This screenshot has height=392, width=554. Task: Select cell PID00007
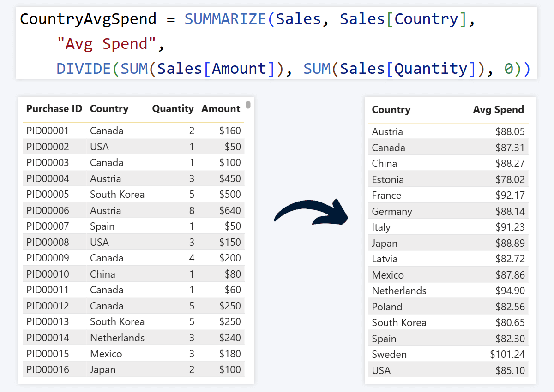tap(48, 226)
